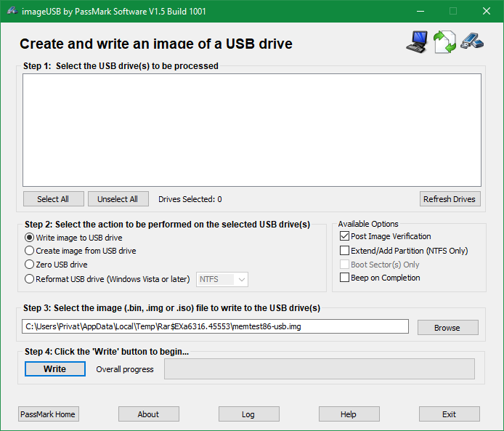Open the NTFS file system dropdown
This screenshot has height=431, width=504.
pyautogui.click(x=222, y=279)
